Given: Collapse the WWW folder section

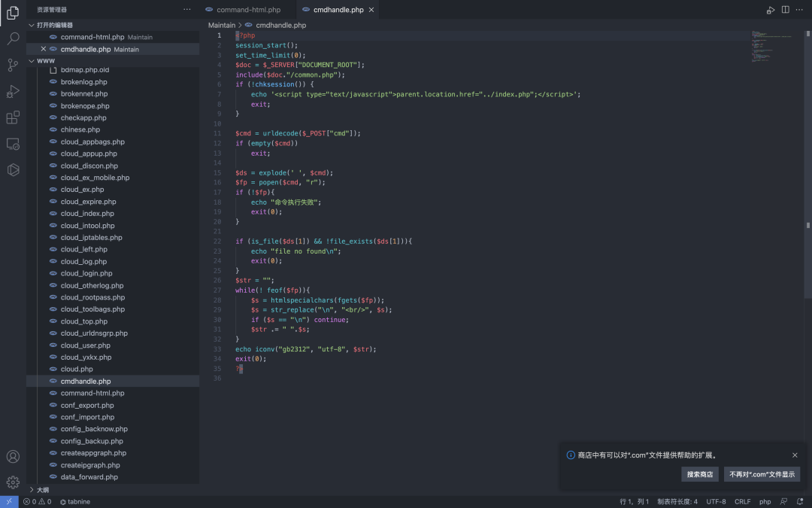Looking at the screenshot, I should tap(113, 61).
